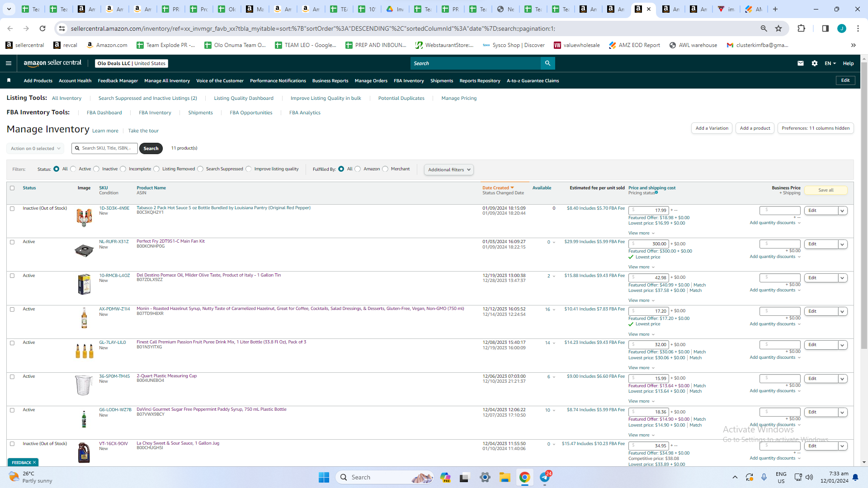Click the Match link beside Del Destino Featured Offer
This screenshot has width=868, height=488.
pyautogui.click(x=699, y=285)
